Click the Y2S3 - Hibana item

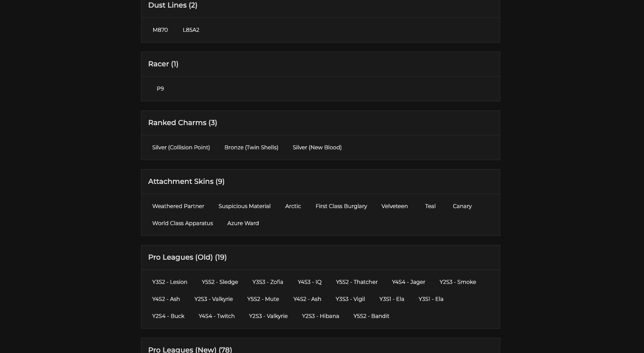point(320,316)
